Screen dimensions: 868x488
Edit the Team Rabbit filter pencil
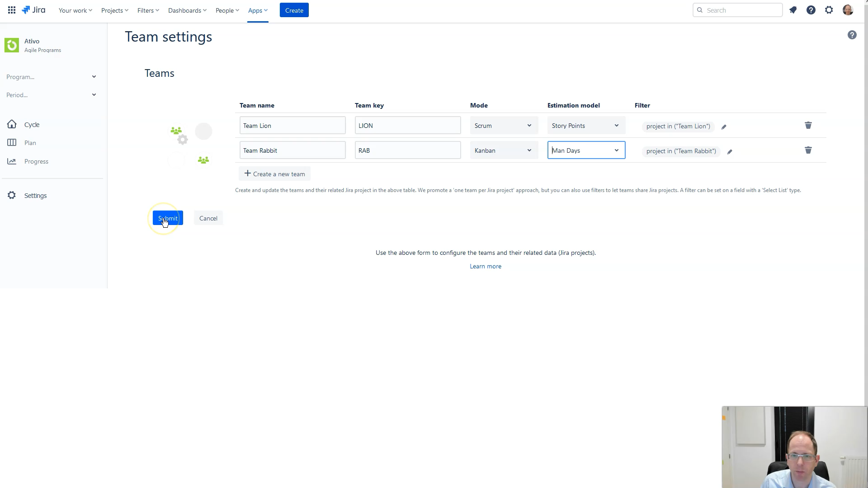(x=730, y=152)
